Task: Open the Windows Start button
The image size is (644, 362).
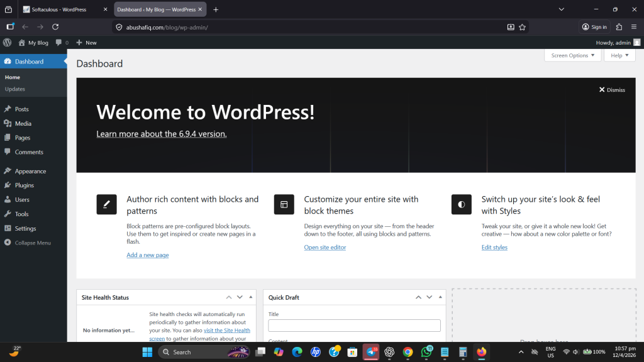Action: [147, 352]
